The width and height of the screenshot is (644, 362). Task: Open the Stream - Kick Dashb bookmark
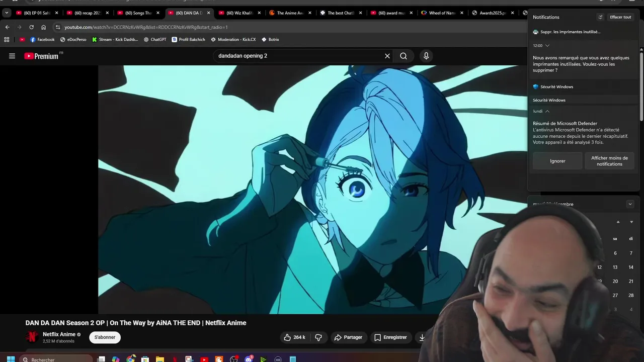pos(115,39)
